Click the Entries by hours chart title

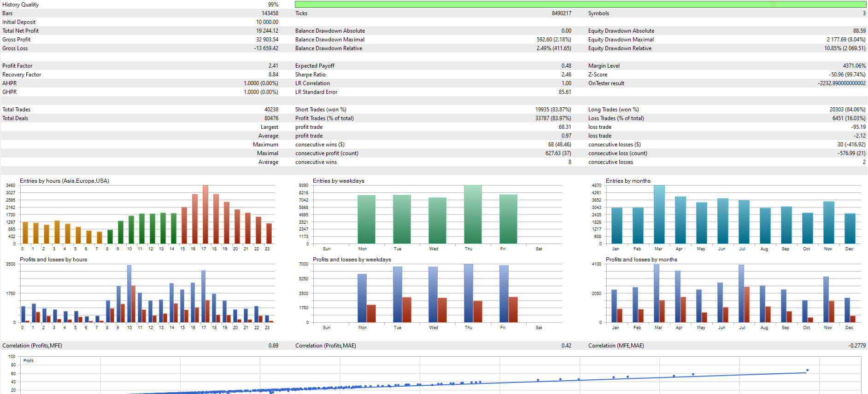coord(65,181)
